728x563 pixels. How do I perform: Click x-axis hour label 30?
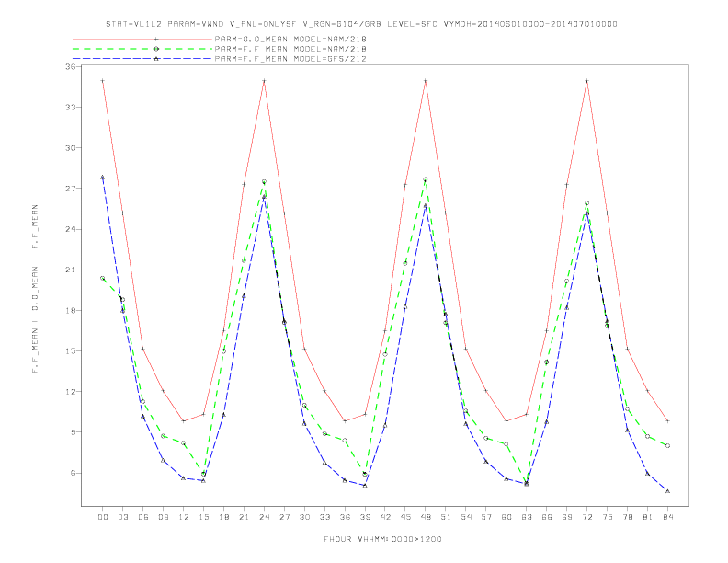pos(304,517)
